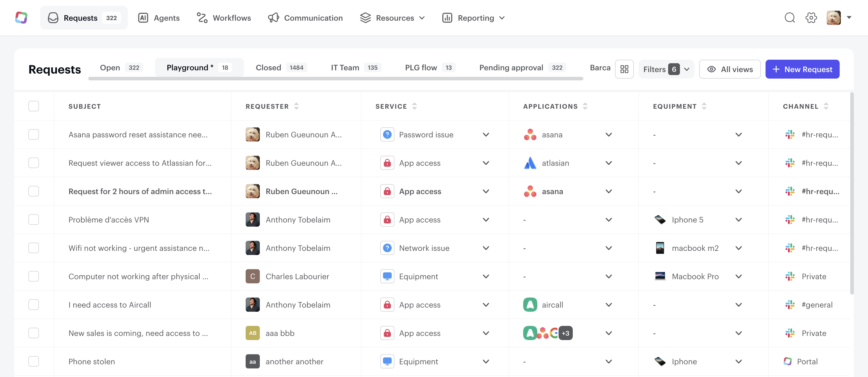868x377 pixels.
Task: Click the All views button
Action: 730,69
